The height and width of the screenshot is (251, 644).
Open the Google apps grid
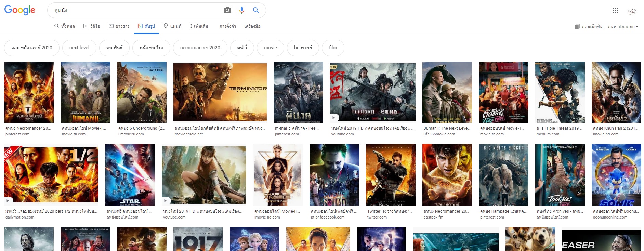(615, 11)
